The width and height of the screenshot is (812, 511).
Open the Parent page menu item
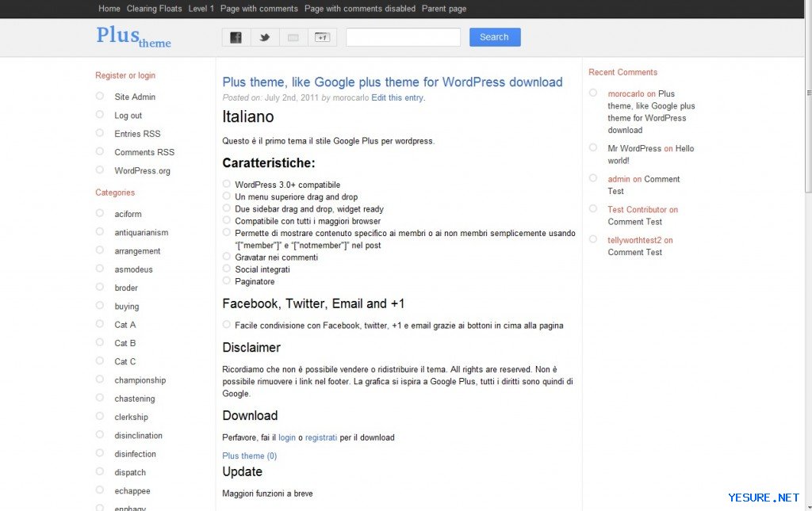444,9
